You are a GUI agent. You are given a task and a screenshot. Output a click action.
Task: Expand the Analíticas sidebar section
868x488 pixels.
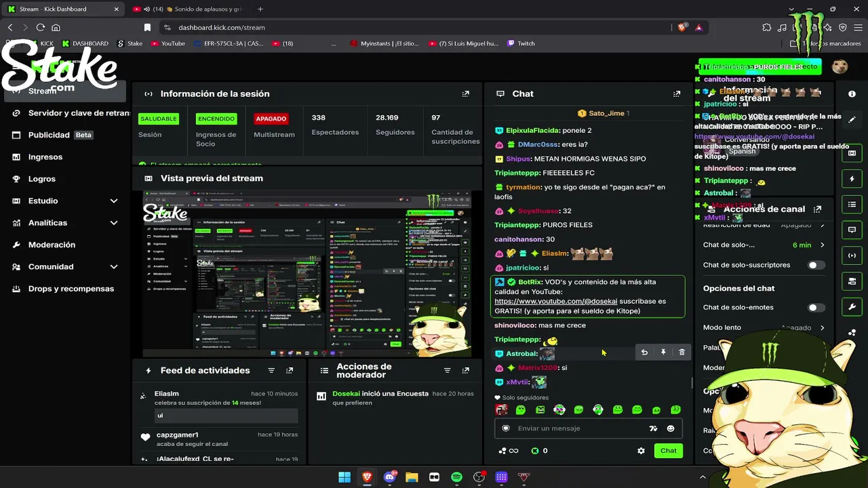(x=114, y=223)
